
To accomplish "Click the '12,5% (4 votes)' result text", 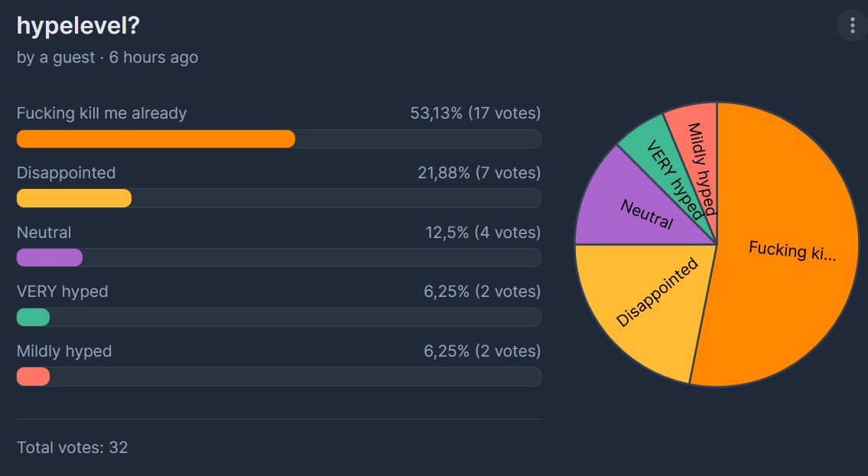I will point(483,232).
